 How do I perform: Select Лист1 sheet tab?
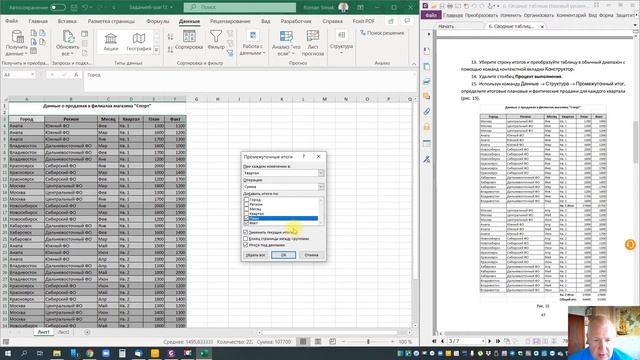[x=43, y=332]
